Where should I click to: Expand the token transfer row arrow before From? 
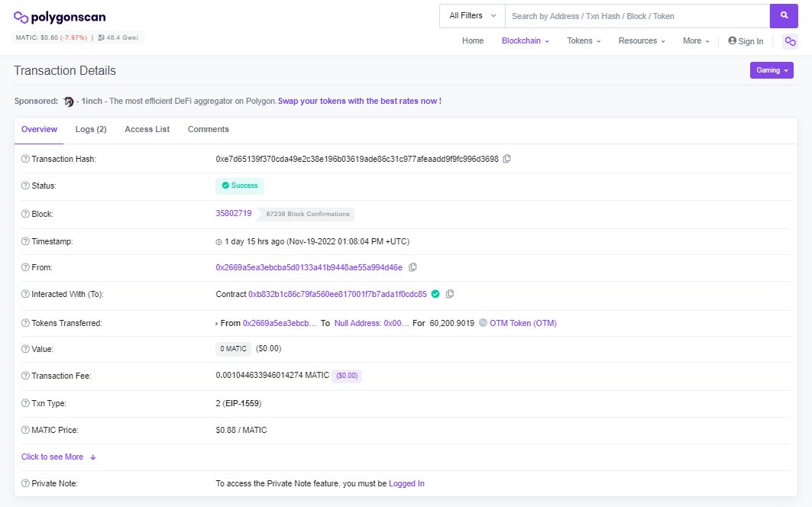[216, 324]
